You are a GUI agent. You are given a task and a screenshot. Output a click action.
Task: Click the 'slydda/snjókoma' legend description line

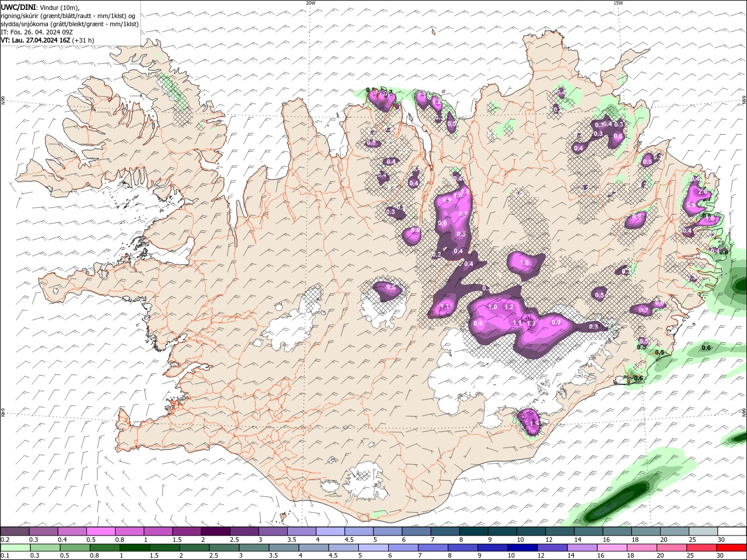pyautogui.click(x=69, y=24)
